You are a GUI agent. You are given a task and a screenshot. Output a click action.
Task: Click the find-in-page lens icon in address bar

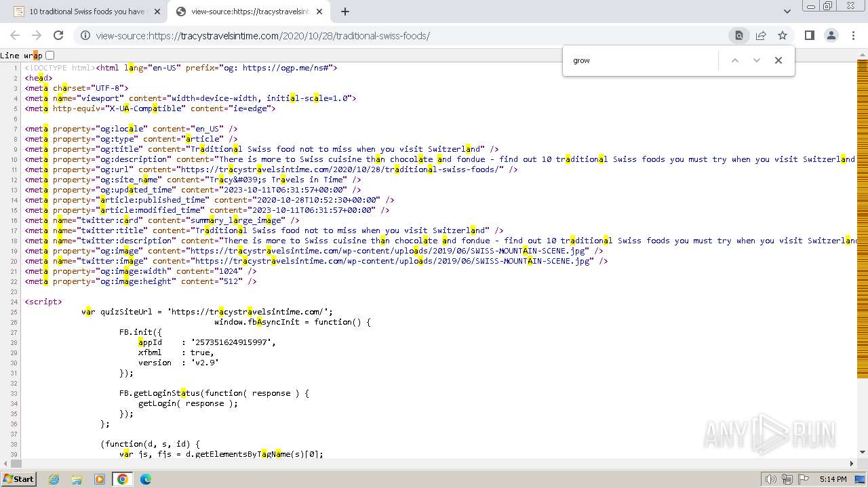pyautogui.click(x=739, y=35)
